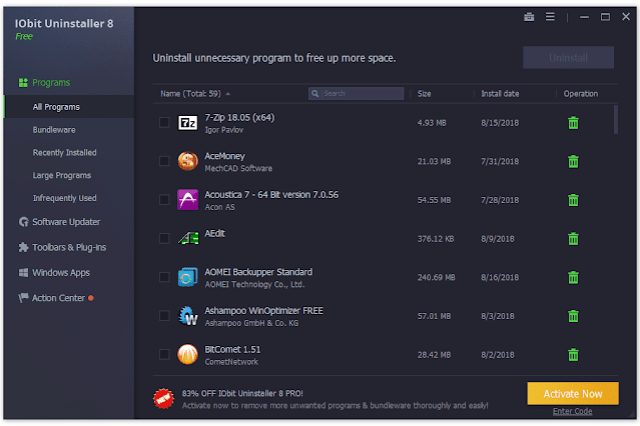This screenshot has width=640, height=426.
Task: Check the Ashampoo WinOptimizer FREE checkbox
Action: (164, 315)
